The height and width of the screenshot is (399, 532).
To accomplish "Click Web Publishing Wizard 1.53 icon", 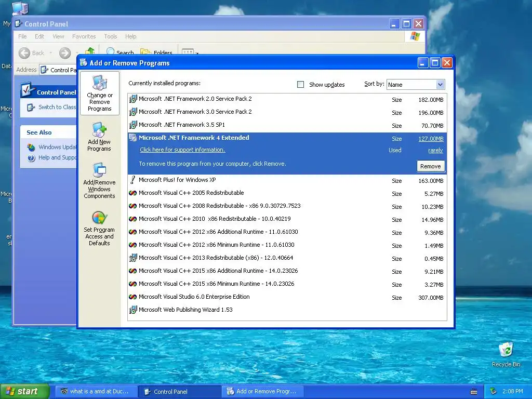I will point(132,310).
